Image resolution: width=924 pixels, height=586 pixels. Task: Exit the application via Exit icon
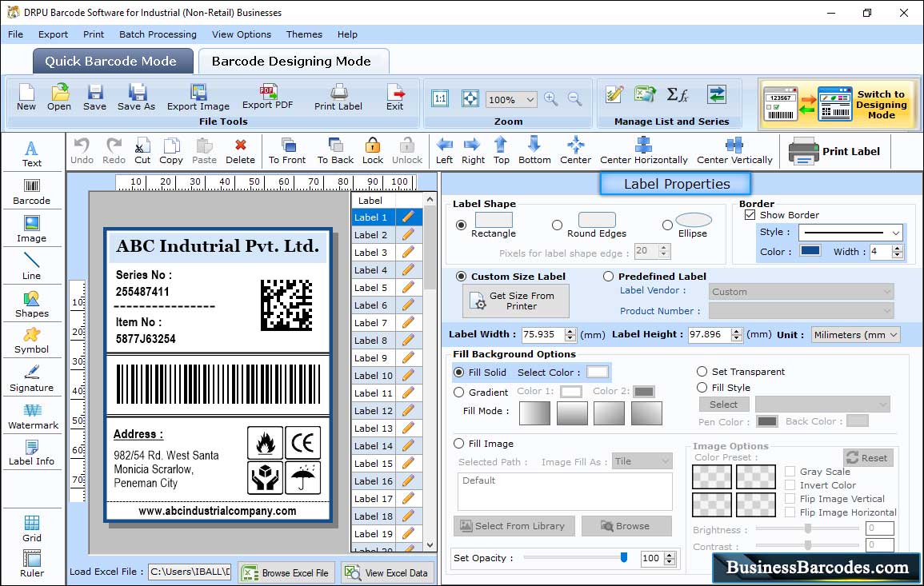(x=395, y=98)
